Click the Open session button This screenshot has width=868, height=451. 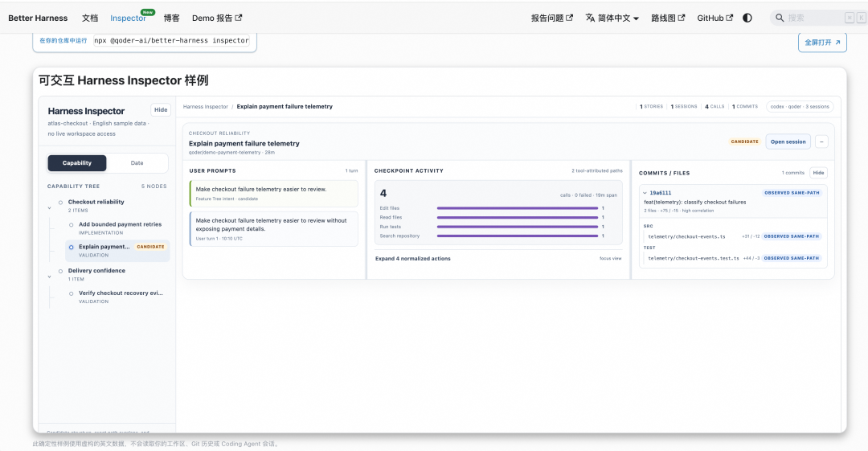pos(788,141)
